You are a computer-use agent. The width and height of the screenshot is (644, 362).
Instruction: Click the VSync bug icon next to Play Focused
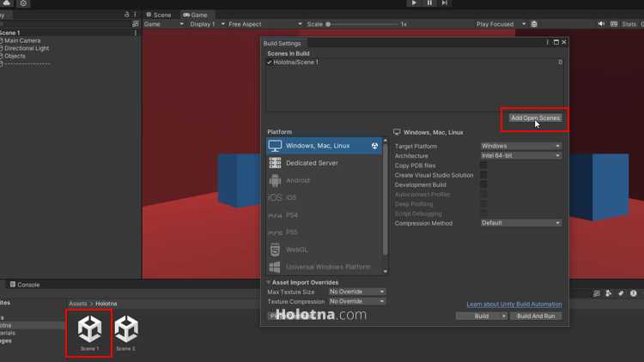click(534, 24)
